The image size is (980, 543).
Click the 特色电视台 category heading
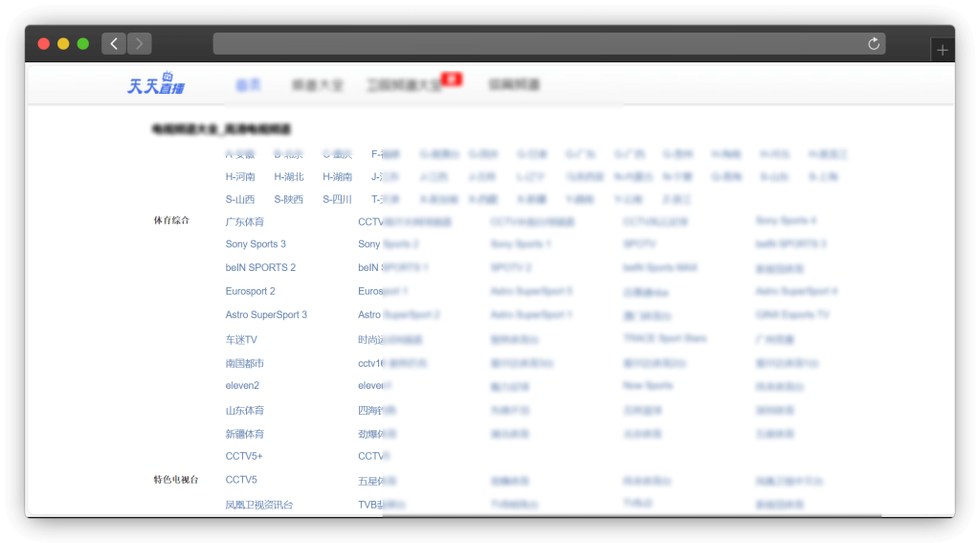coord(176,480)
